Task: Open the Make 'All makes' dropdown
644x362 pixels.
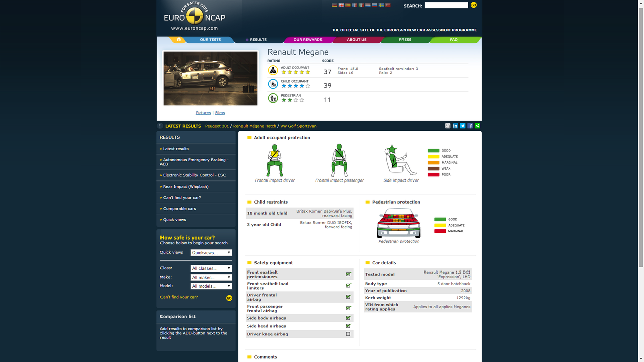Action: pyautogui.click(x=211, y=277)
